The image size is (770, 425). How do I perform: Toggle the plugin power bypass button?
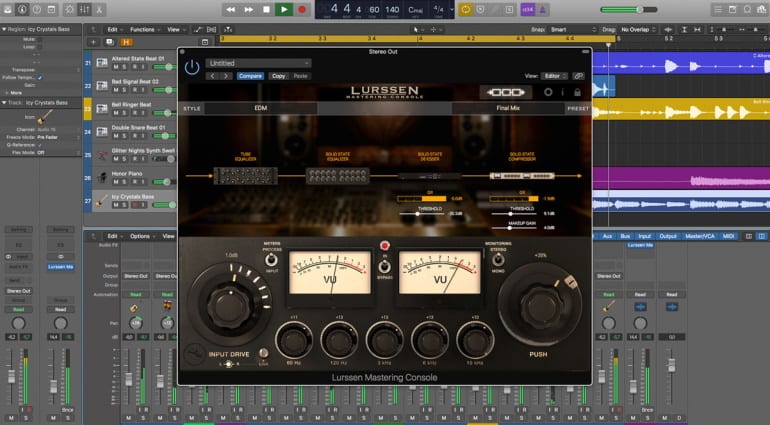[x=192, y=67]
